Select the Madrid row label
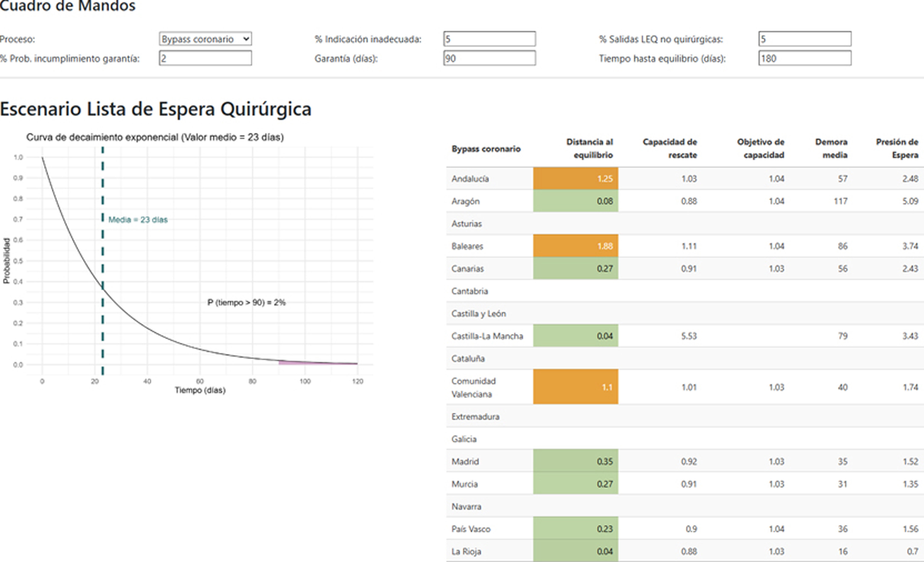924x562 pixels. pyautogui.click(x=465, y=462)
